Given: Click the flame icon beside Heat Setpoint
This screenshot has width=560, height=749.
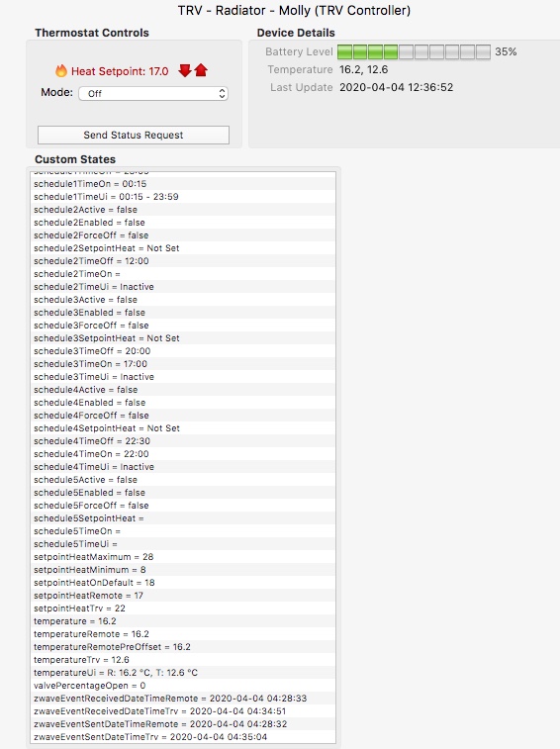Looking at the screenshot, I should pyautogui.click(x=61, y=70).
